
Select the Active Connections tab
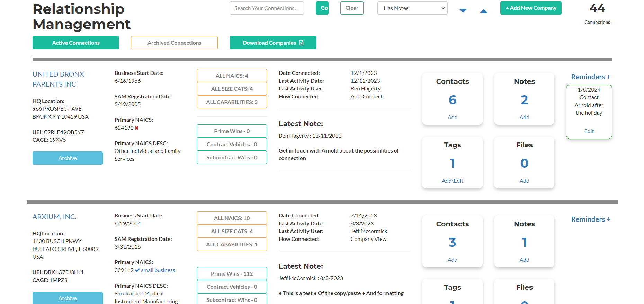pos(76,43)
